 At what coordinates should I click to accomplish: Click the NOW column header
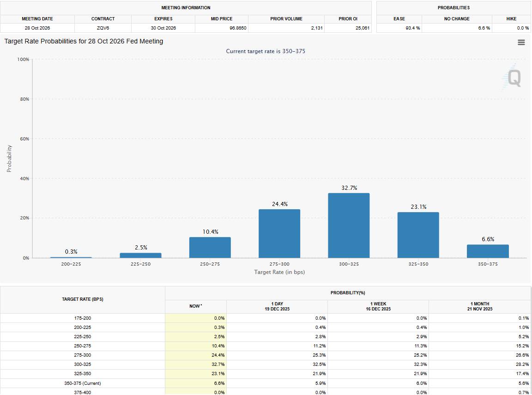tap(195, 306)
